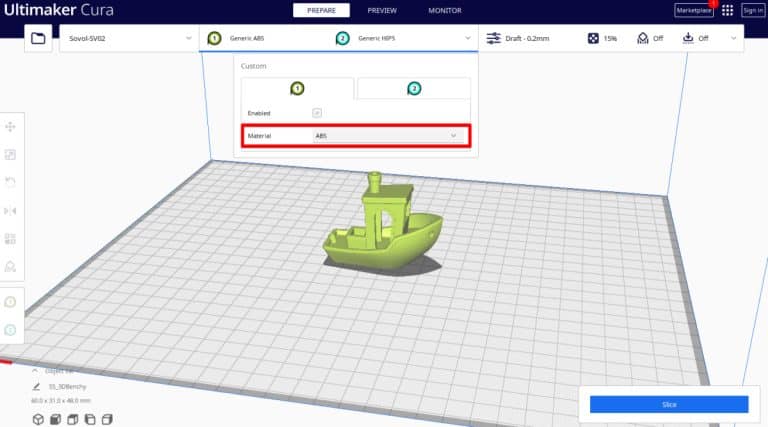Click the Sign in button

click(x=753, y=10)
